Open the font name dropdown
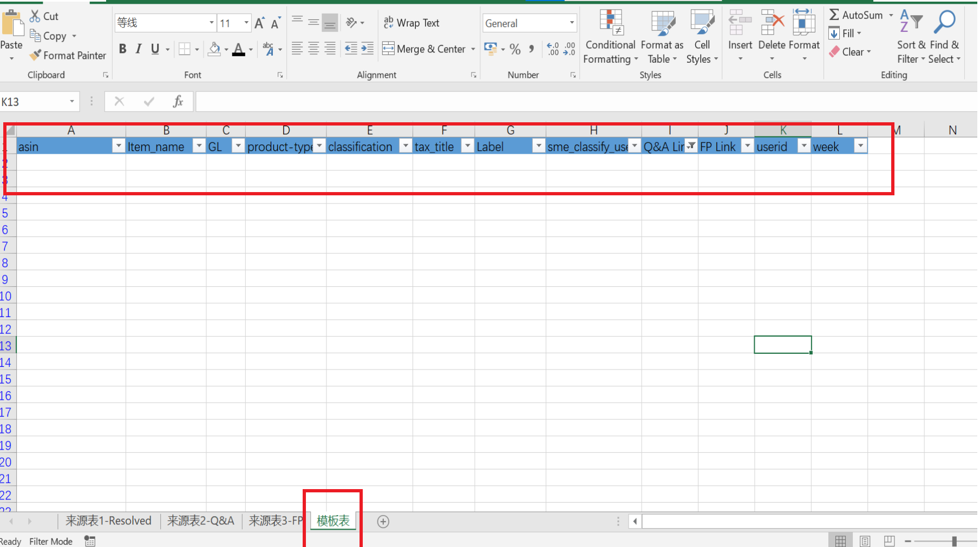Image resolution: width=980 pixels, height=547 pixels. tap(212, 23)
